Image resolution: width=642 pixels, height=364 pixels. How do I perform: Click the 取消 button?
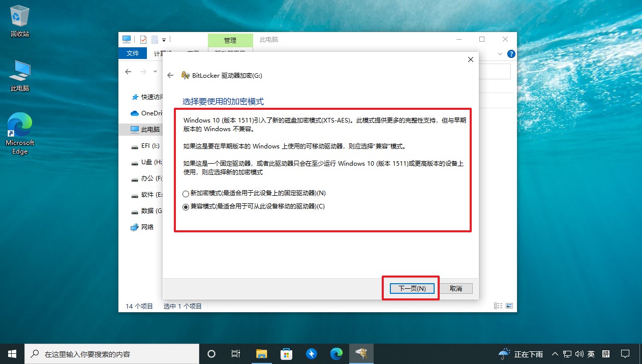[456, 288]
